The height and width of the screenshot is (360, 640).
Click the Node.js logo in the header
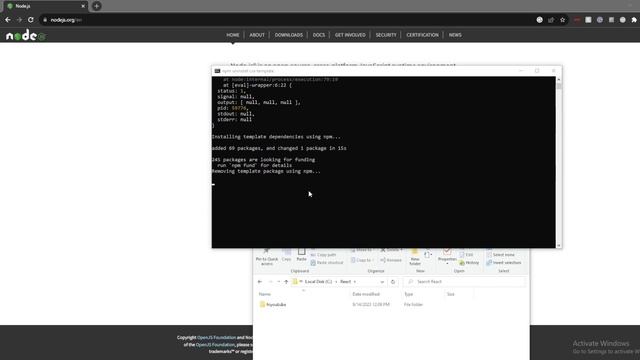coord(26,36)
